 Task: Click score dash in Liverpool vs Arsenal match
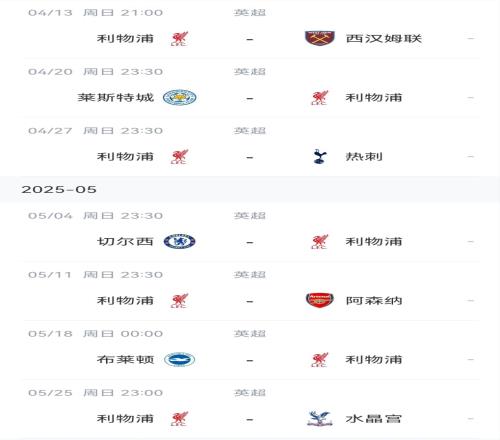pos(250,301)
